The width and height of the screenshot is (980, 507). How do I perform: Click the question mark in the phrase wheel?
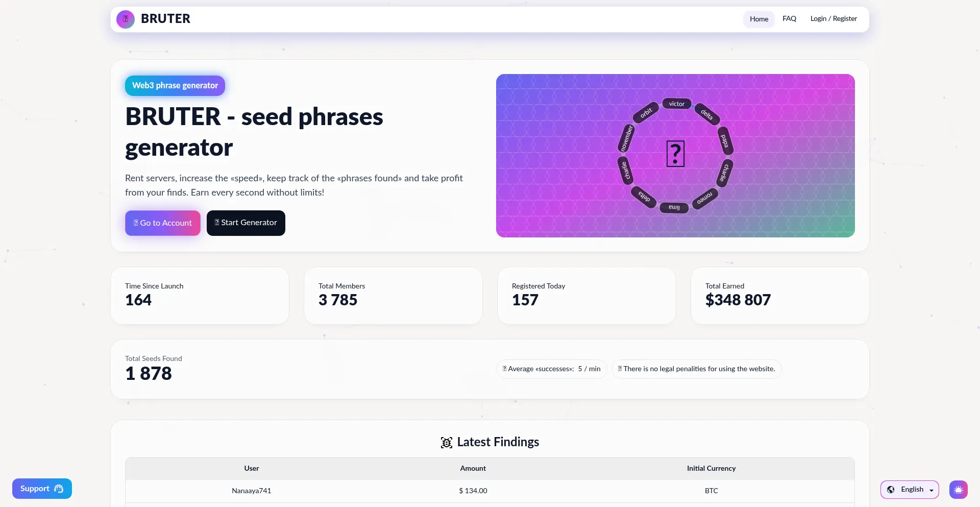(x=675, y=154)
